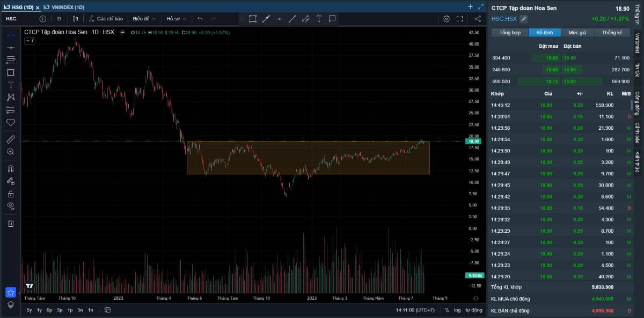Select the Tổng hợp tab
The width and height of the screenshot is (644, 318).
click(x=510, y=33)
